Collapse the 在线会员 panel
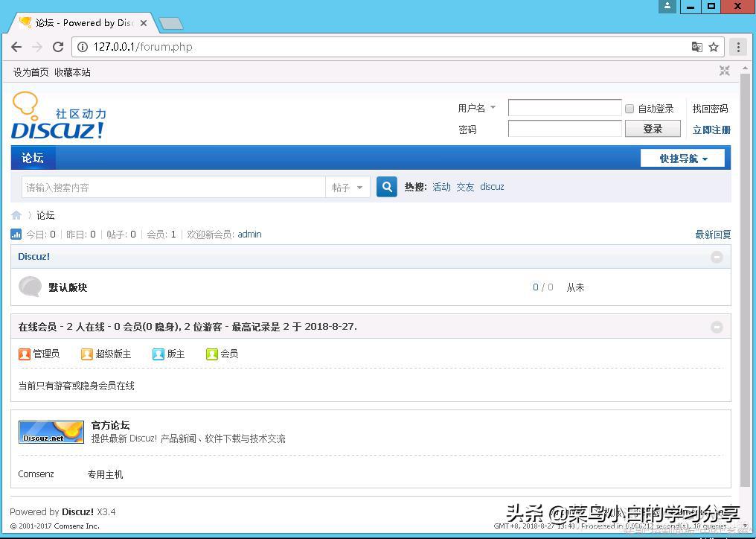The height and width of the screenshot is (539, 756). (x=717, y=326)
